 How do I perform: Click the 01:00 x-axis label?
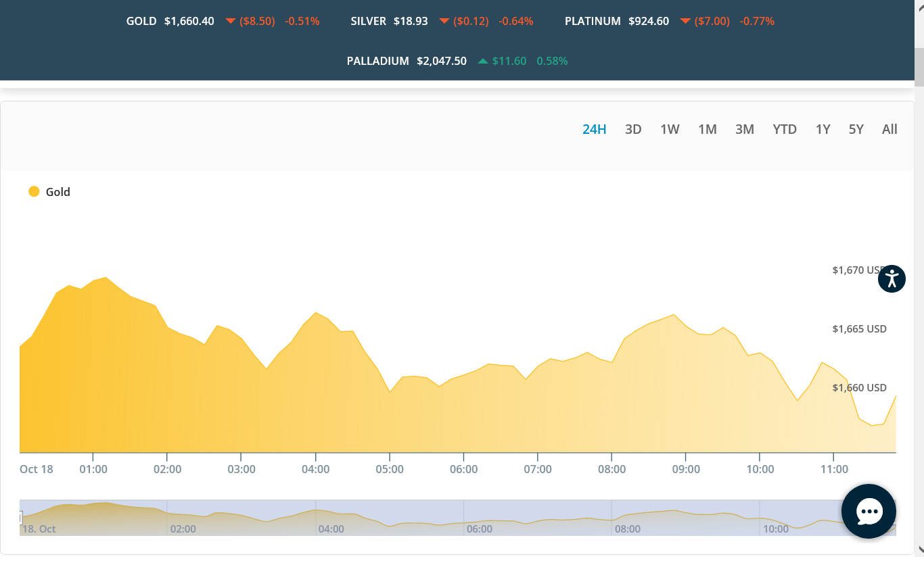click(93, 469)
